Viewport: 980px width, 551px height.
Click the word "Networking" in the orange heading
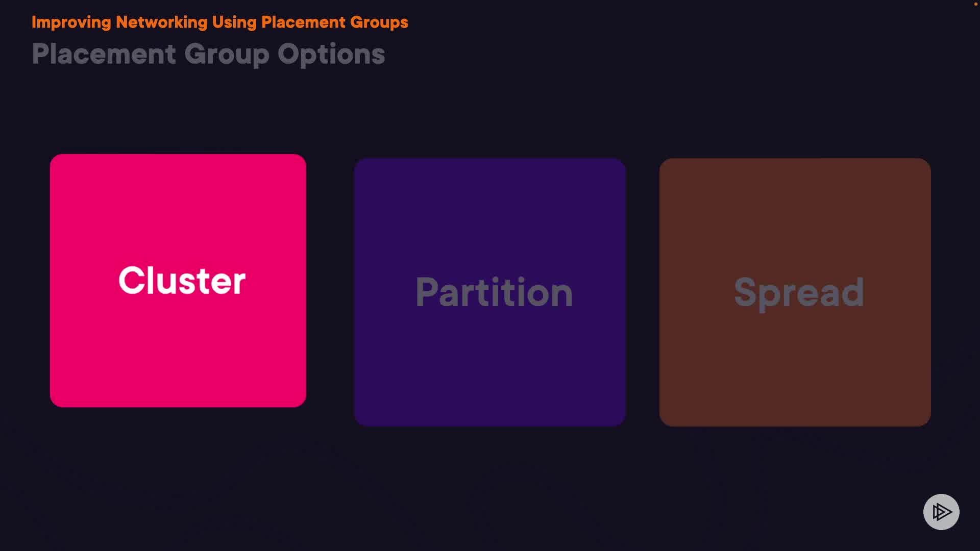coord(161,22)
